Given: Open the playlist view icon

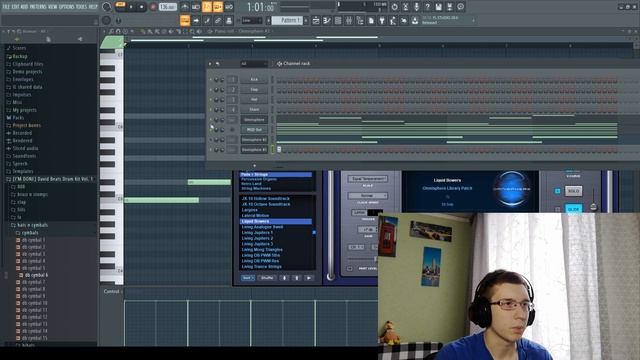Looking at the screenshot, I should coord(316,20).
